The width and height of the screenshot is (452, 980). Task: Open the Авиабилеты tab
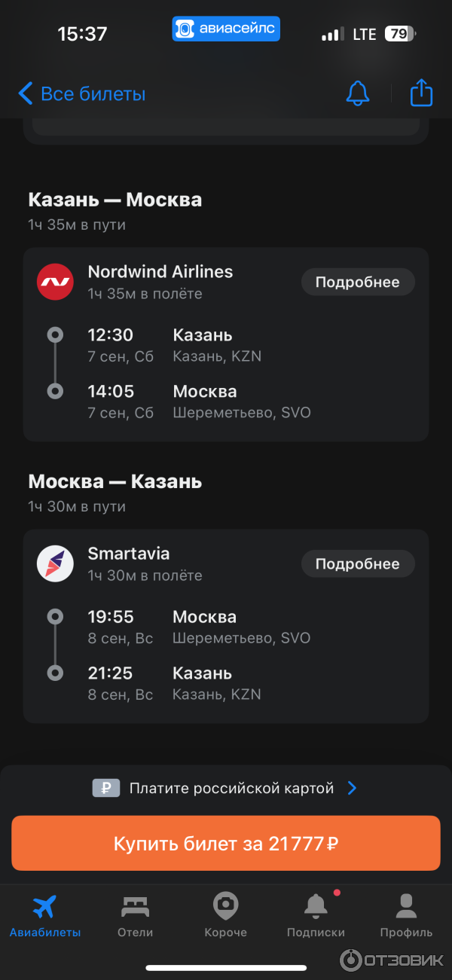45,915
